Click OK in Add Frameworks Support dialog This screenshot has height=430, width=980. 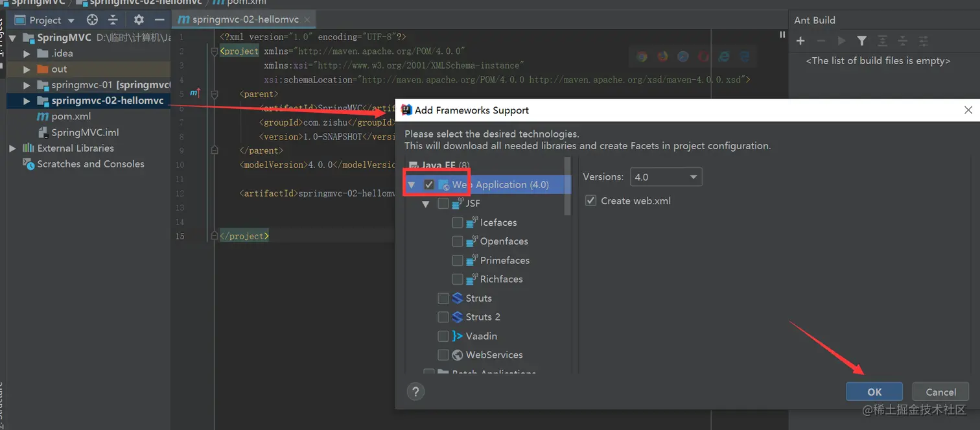coord(874,391)
